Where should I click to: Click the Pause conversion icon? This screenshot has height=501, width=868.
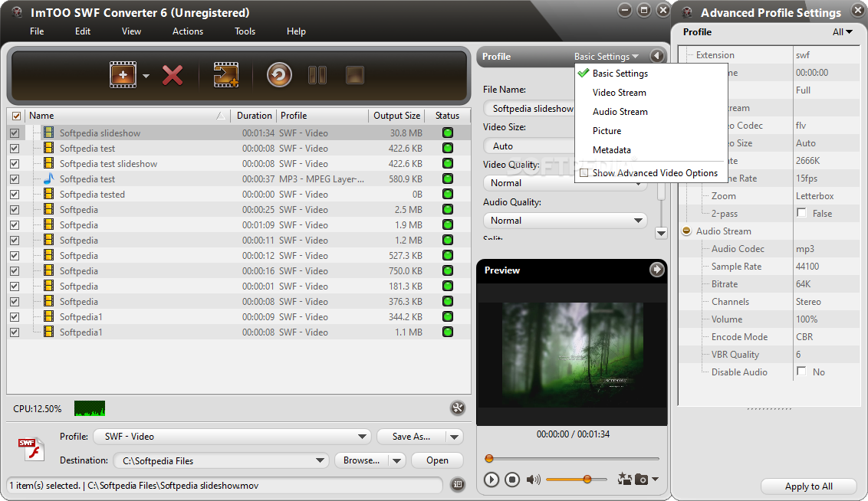[317, 75]
